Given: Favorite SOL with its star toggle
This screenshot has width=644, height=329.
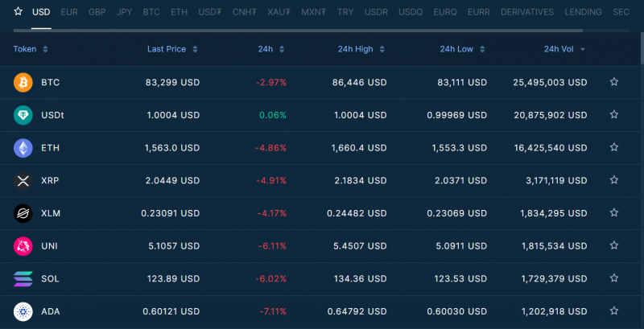Looking at the screenshot, I should [614, 278].
